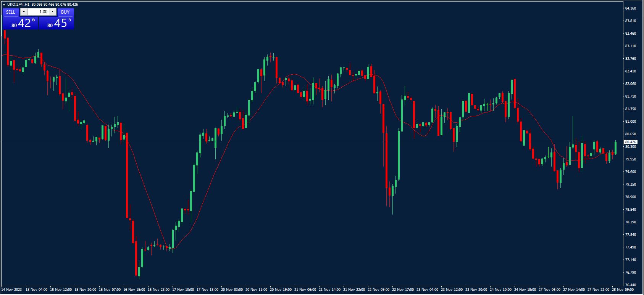Click the 82.760 price axis label
Image resolution: width=644 pixels, height=295 pixels.
pyautogui.click(x=631, y=59)
